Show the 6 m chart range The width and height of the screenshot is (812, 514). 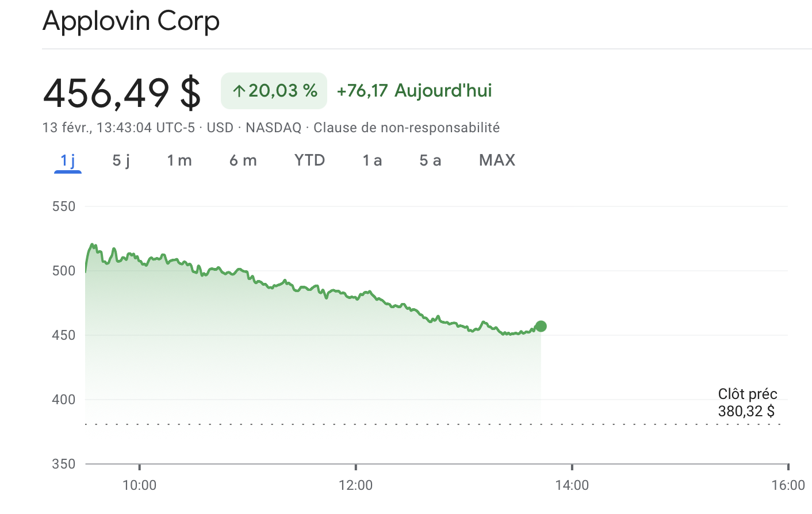tap(243, 160)
